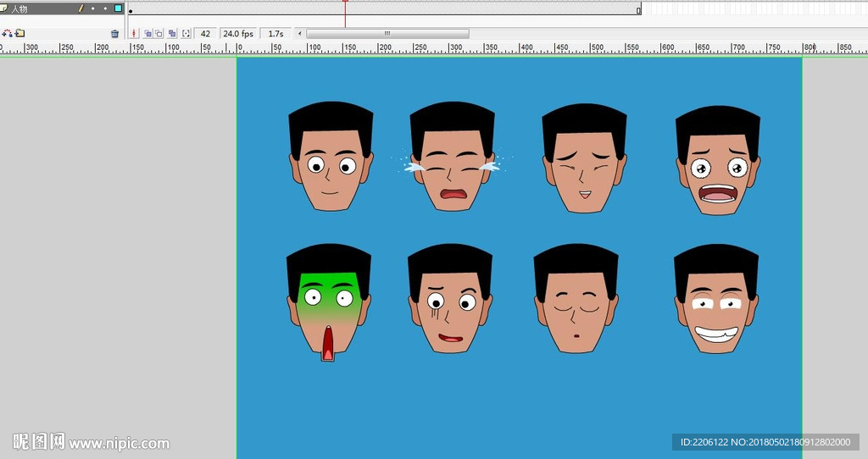Click the 24.0 fps frame rate field
Screen dimensions: 868x459
(x=238, y=34)
